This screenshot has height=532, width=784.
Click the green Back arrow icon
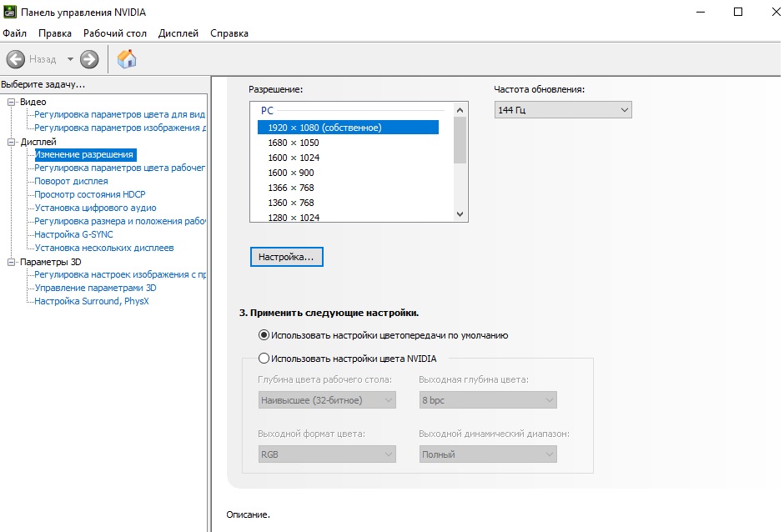16,59
